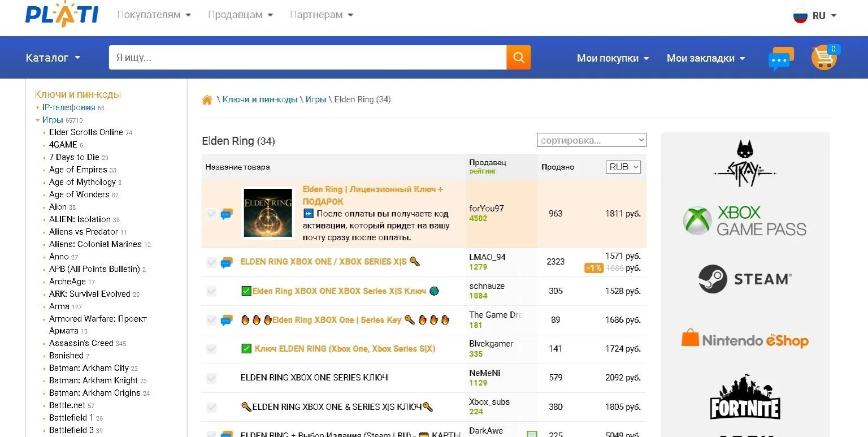The height and width of the screenshot is (437, 868).
Task: Tick the checkbox in the LMAO_94 row
Action: coord(211,262)
